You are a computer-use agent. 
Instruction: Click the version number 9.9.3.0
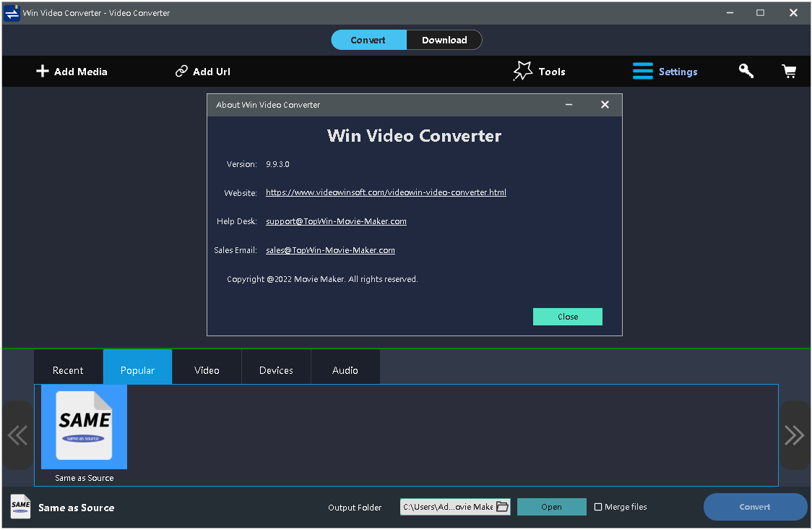point(277,164)
